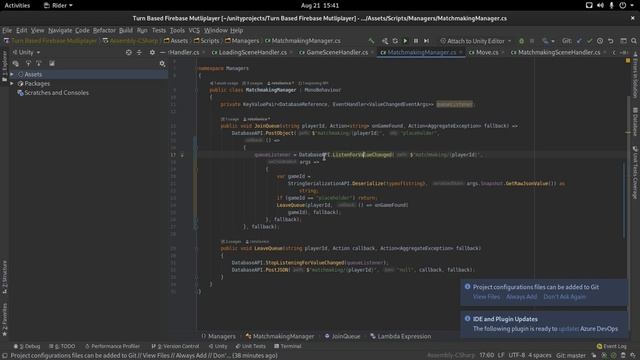Toggle the Unity tool window at bottom
The image size is (640, 360).
(218, 346)
